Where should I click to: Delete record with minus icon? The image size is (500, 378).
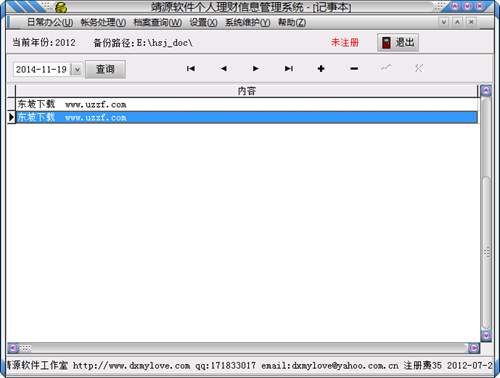pos(354,69)
